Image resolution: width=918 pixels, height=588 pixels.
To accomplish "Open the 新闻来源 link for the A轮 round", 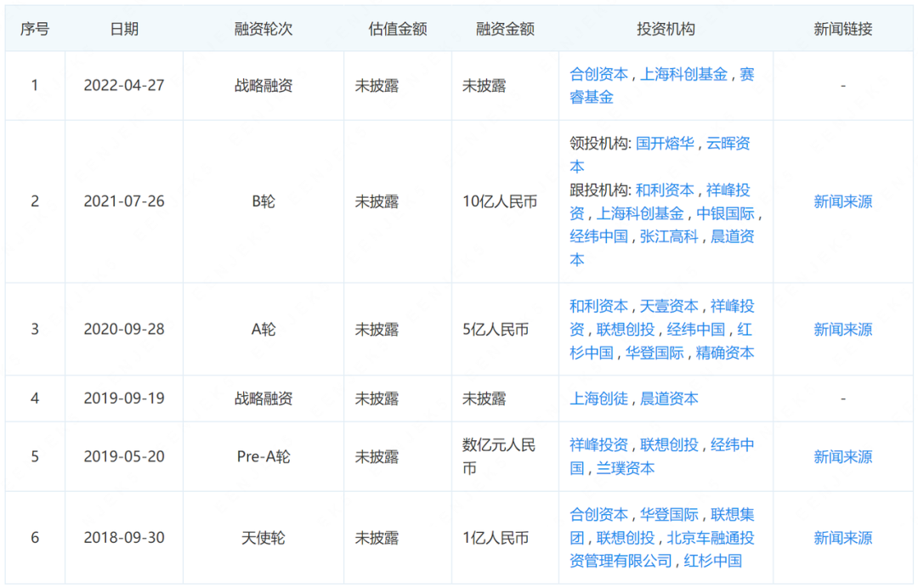I will tap(842, 329).
